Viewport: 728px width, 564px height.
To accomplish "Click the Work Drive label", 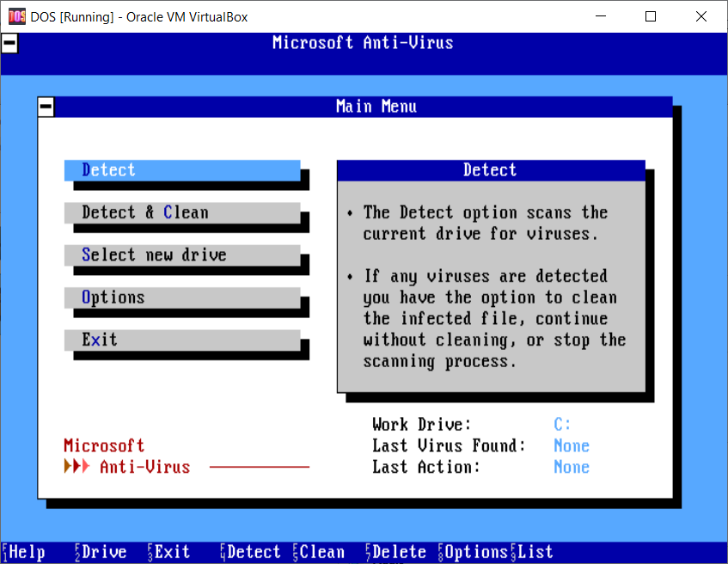I will (x=422, y=424).
